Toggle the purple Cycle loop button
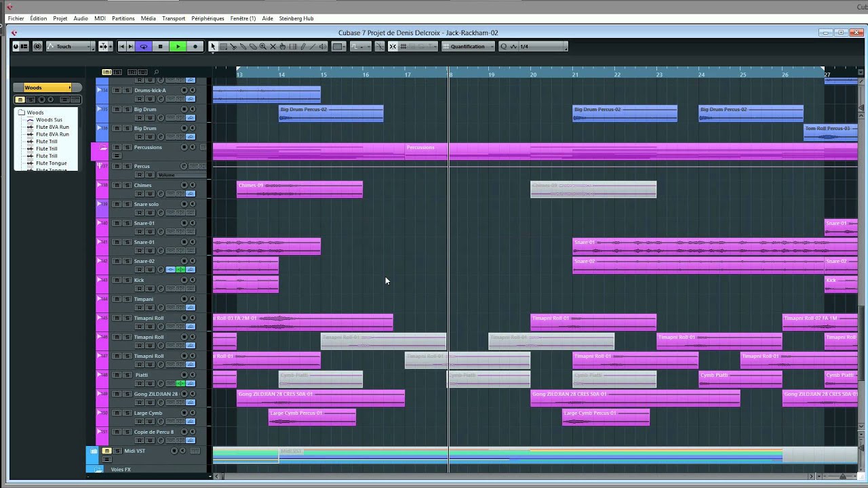The width and height of the screenshot is (868, 488). [143, 47]
